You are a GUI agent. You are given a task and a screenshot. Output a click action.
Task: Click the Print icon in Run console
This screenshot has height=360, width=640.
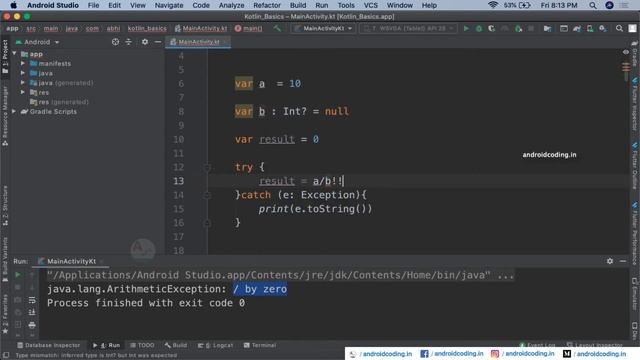pyautogui.click(x=32, y=325)
